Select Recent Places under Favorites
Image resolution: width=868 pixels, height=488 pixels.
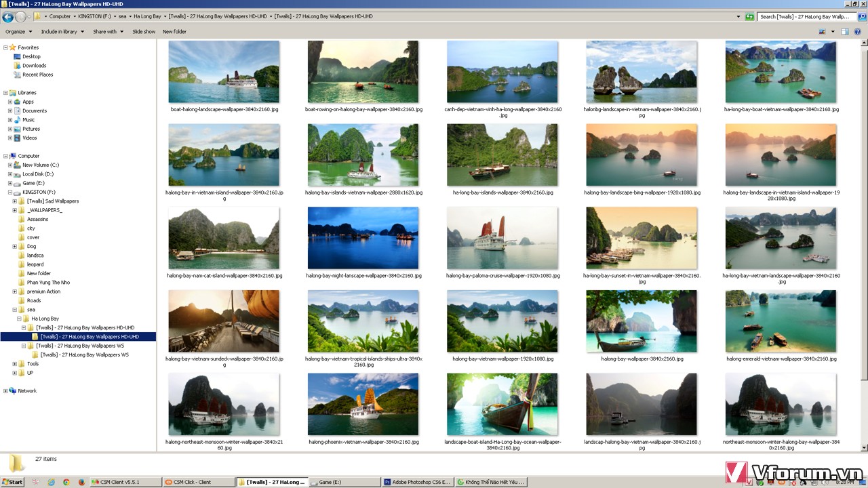pos(37,75)
